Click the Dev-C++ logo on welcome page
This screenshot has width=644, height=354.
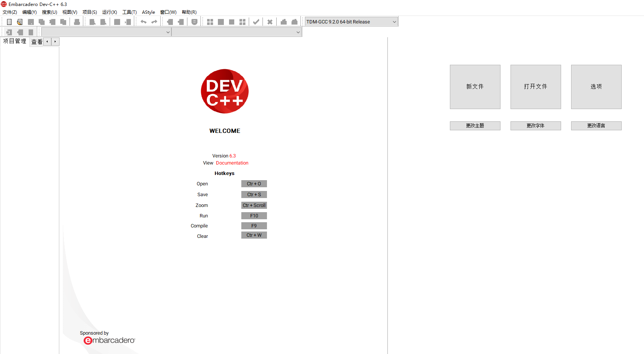point(225,91)
